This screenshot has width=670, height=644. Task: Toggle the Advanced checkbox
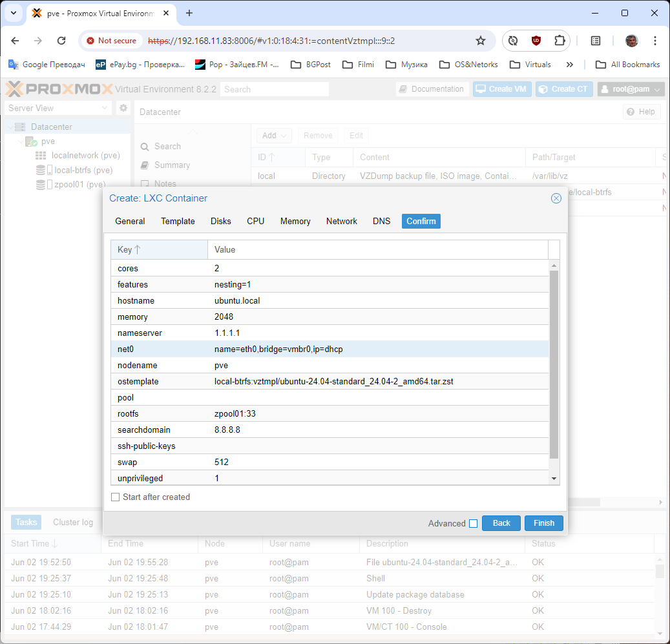tap(473, 524)
